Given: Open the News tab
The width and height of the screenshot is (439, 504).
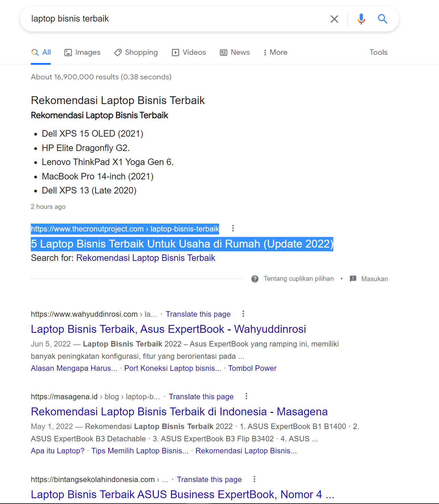Looking at the screenshot, I should coord(235,52).
